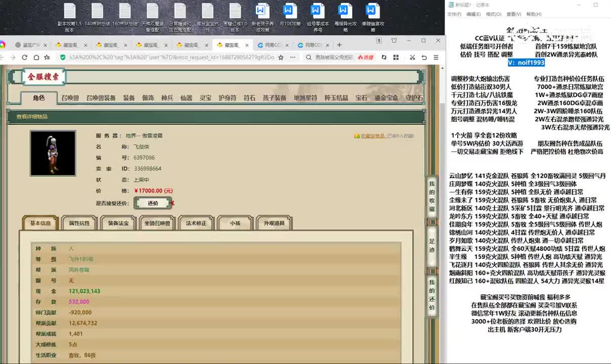Select the 符石 category tab

click(249, 98)
